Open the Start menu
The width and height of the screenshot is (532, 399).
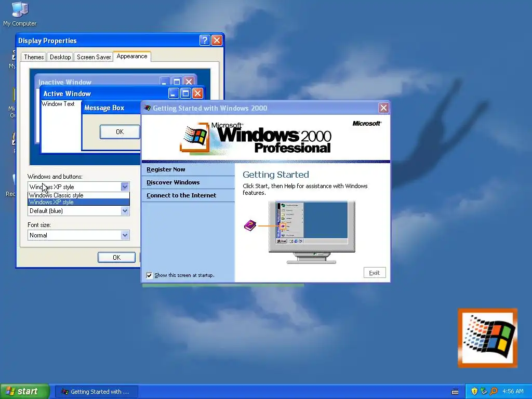(x=24, y=391)
